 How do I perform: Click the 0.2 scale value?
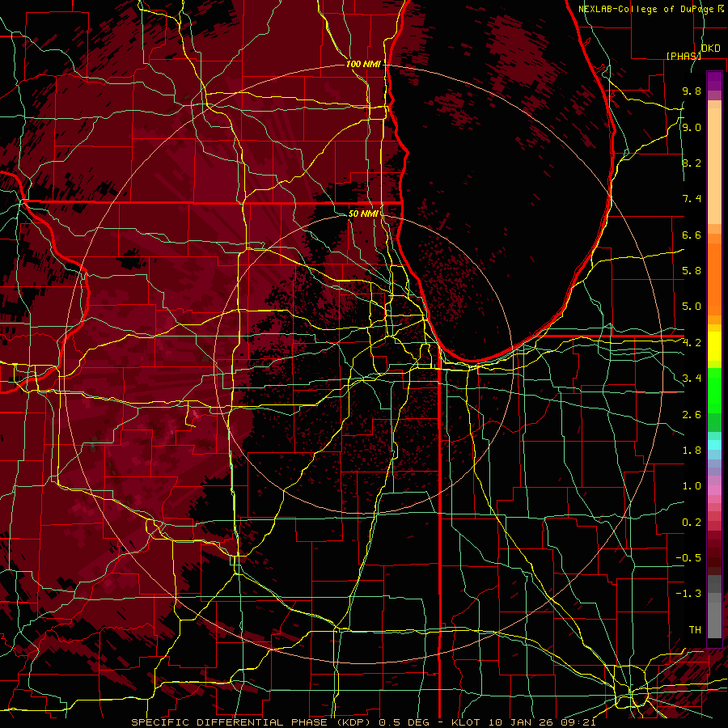[x=692, y=523]
